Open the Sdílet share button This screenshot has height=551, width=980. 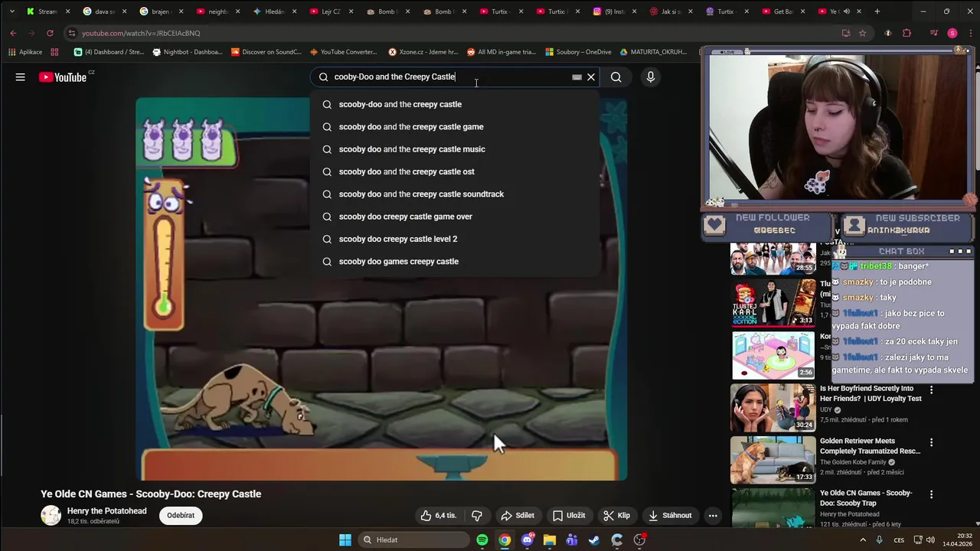[x=518, y=515]
